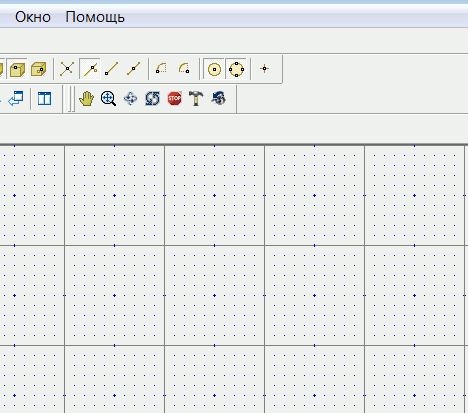
Task: Enable snap to line endpoint
Action: click(112, 69)
